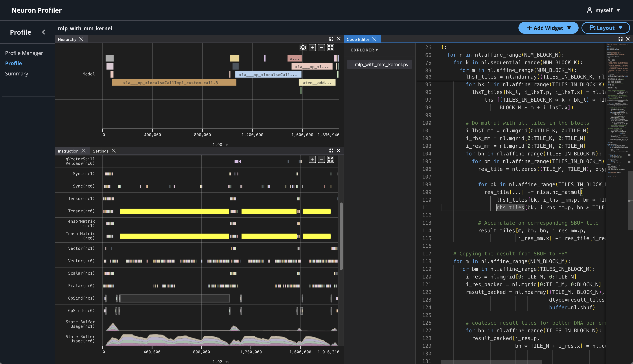Image resolution: width=633 pixels, height=364 pixels.
Task: Click the layers icon in Hierarchy panel
Action: click(303, 47)
